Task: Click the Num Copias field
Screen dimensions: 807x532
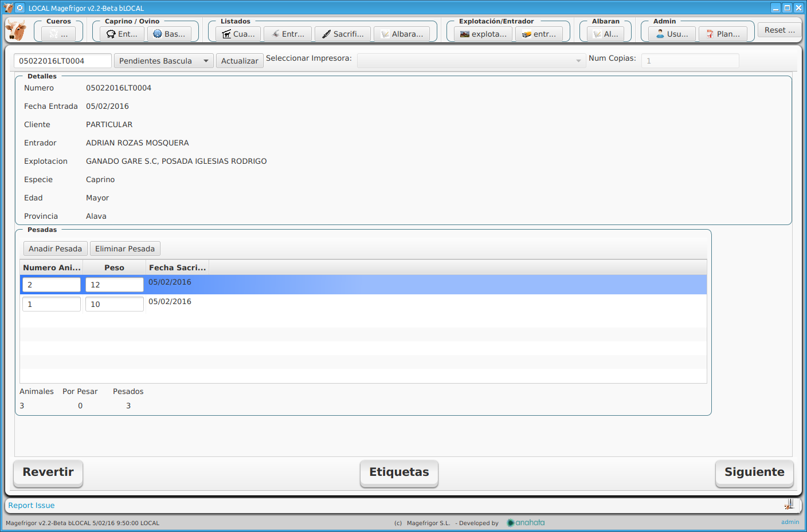Action: 690,61
